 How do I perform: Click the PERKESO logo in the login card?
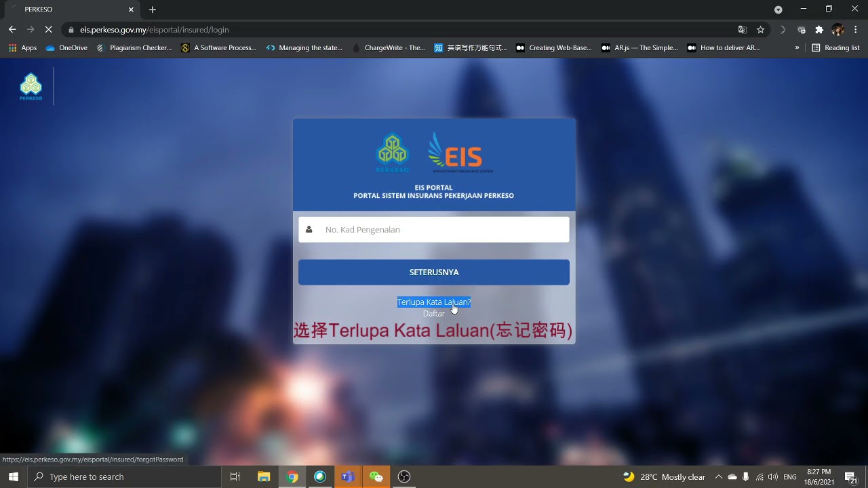[392, 153]
